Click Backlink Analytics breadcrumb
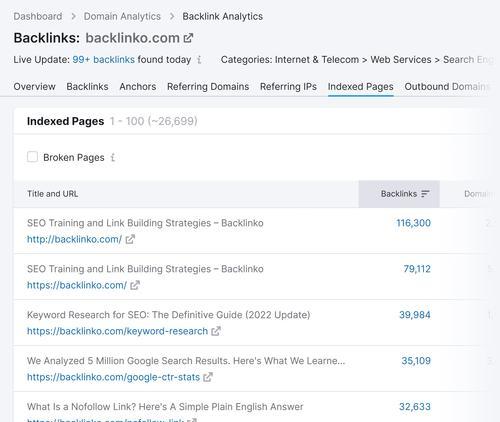The height and width of the screenshot is (422, 500). pos(223,16)
